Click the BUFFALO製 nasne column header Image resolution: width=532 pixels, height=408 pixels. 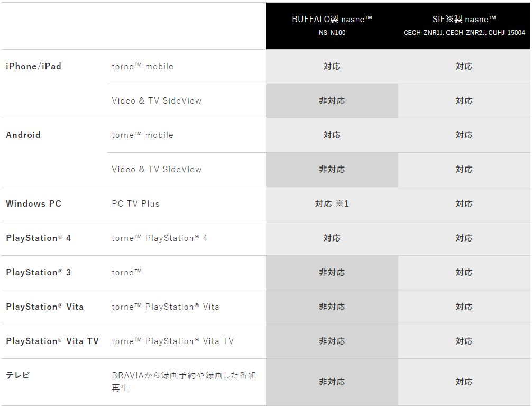pyautogui.click(x=332, y=19)
